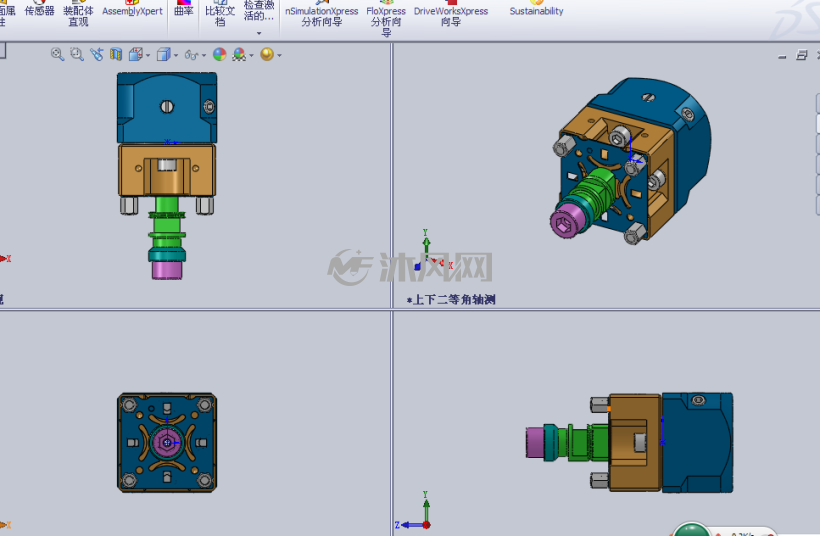Click the Display Style box icon

[164, 54]
